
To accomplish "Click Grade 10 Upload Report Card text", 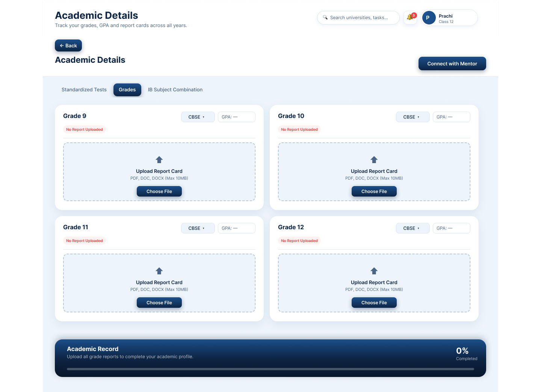I will (374, 171).
